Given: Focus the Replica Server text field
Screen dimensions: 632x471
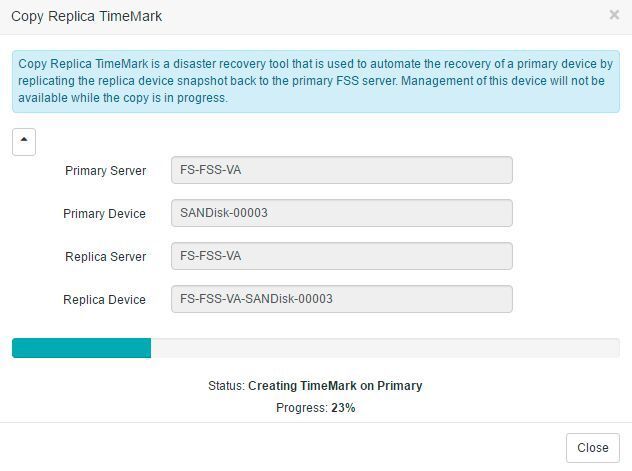Looking at the screenshot, I should [x=341, y=256].
